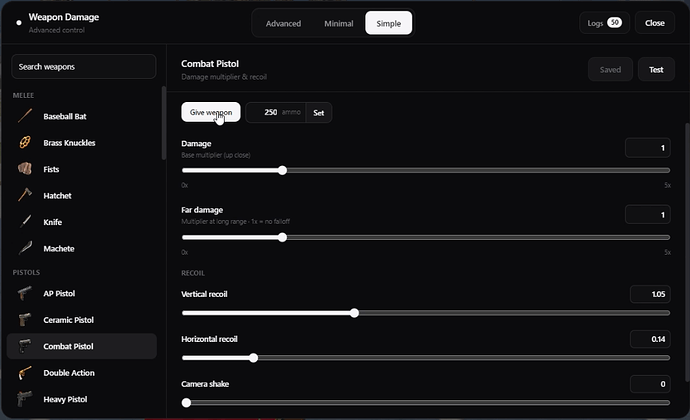Edit the Camera shake value field
690x420 pixels.
point(650,384)
